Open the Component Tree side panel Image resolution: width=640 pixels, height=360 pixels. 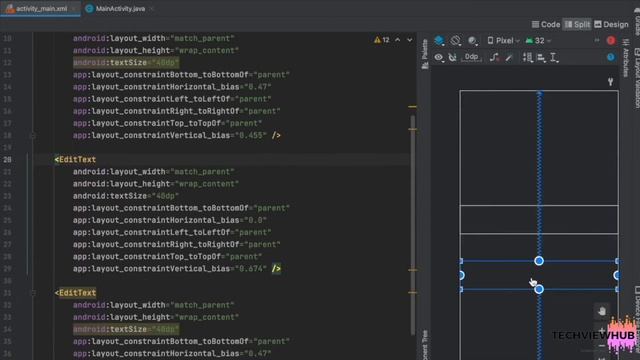[x=425, y=345]
